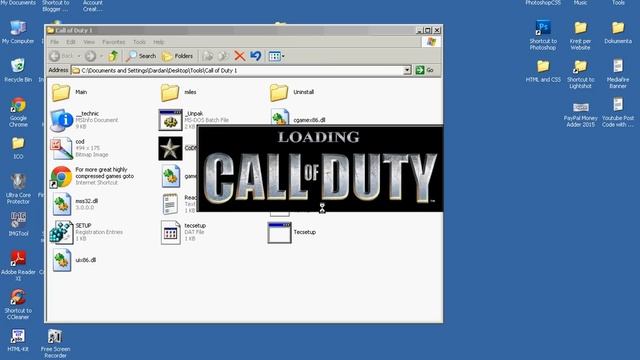Select the cod bitmap image

click(61, 148)
